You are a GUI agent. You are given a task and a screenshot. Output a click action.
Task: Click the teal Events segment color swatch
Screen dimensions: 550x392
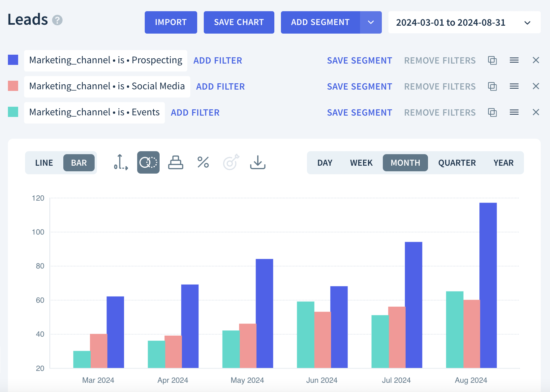[13, 112]
